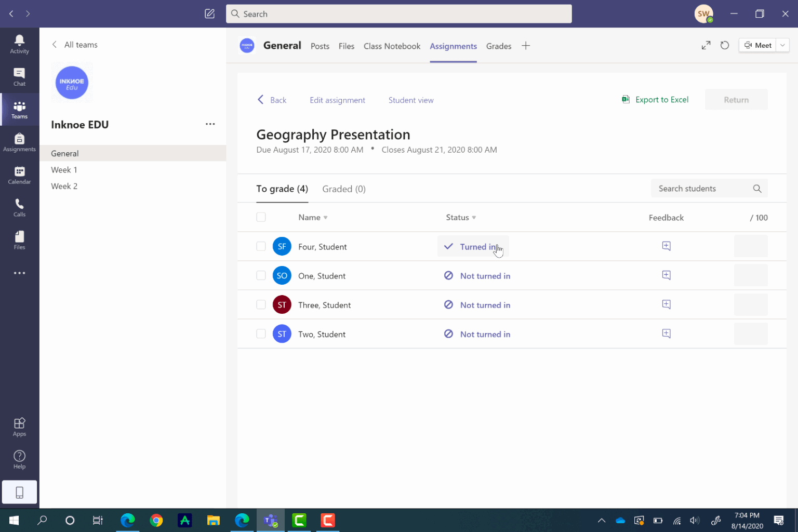Open the Calendar from left rail

[x=19, y=174]
